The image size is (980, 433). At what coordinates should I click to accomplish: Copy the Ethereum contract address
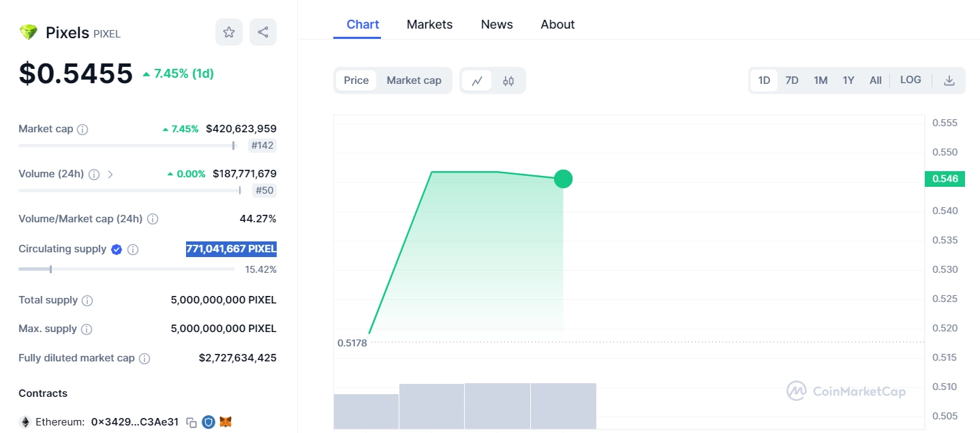click(192, 421)
